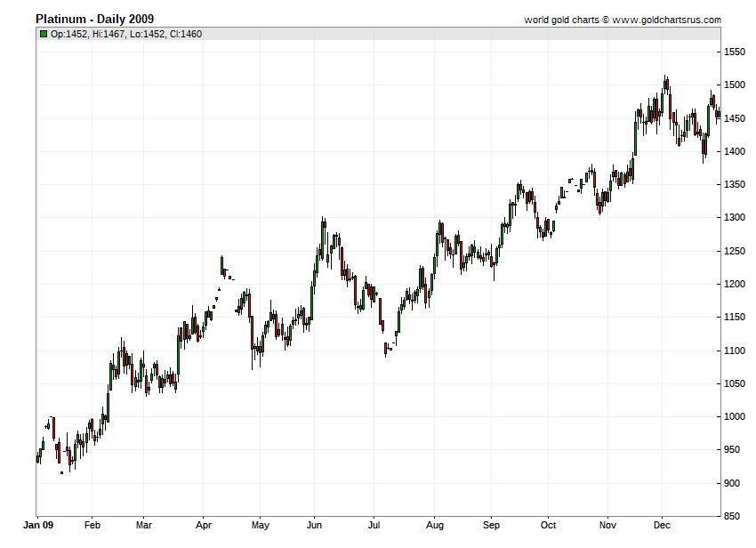Click the 1200 price axis label
The image size is (756, 548).
(x=735, y=284)
